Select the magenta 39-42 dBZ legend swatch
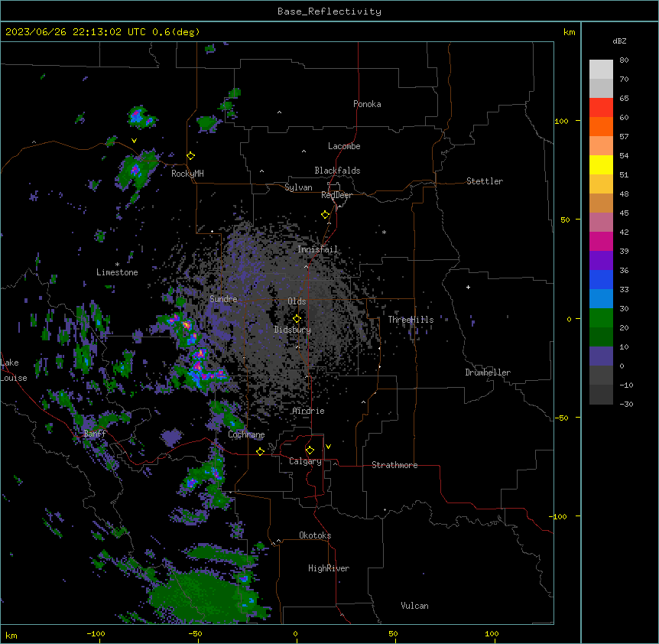The image size is (659, 644). [601, 242]
